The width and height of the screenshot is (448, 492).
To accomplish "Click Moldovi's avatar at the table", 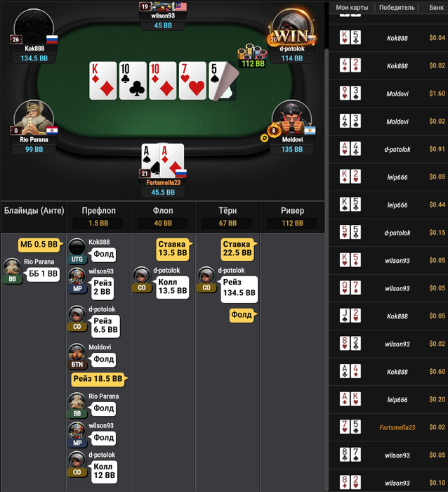I will click(291, 119).
